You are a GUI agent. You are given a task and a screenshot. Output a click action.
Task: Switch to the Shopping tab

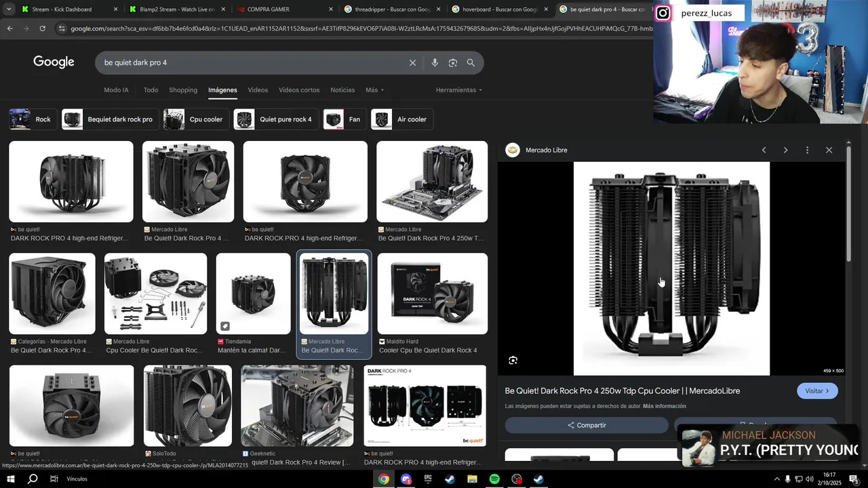click(x=183, y=90)
